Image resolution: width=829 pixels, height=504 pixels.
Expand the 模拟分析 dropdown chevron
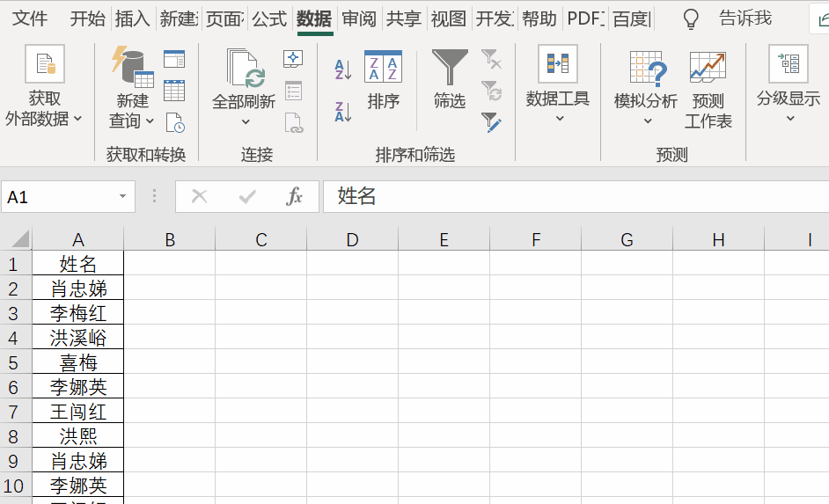coord(648,121)
